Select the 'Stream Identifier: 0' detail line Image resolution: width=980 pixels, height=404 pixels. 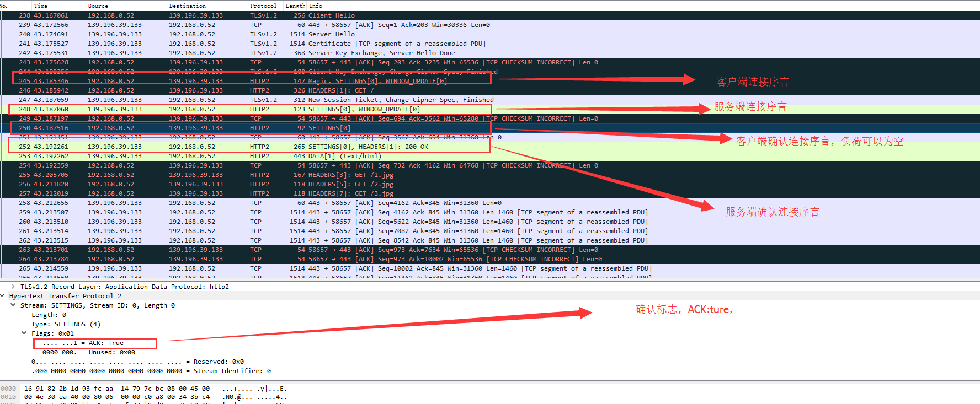151,371
